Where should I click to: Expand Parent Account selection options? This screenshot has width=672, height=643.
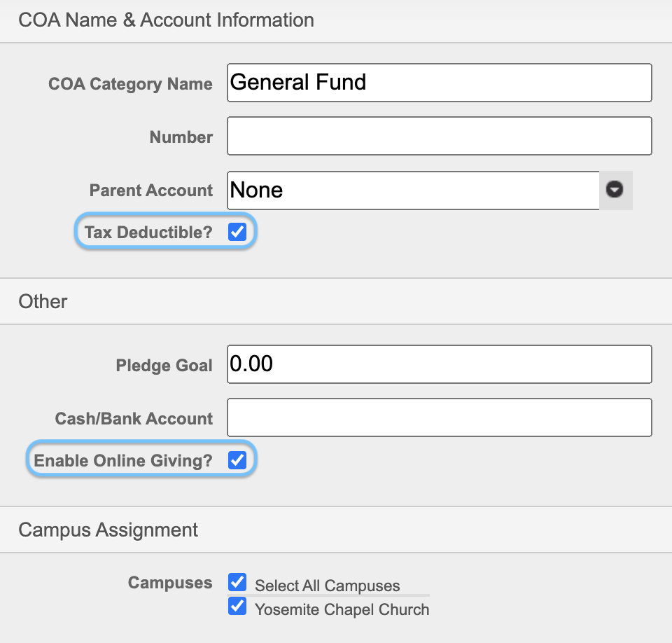click(x=615, y=190)
